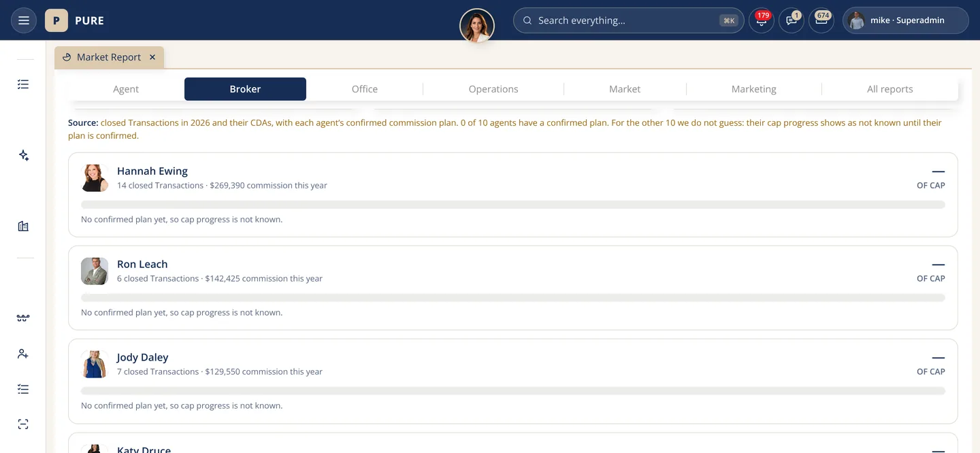Image resolution: width=980 pixels, height=453 pixels.
Task: Click the PURE brand name text
Action: point(90,20)
